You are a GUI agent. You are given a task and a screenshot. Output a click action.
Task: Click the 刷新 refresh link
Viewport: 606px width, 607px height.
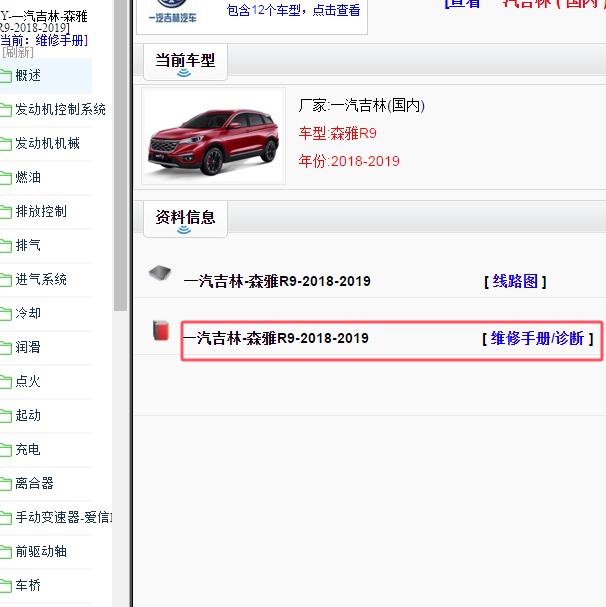18,53
